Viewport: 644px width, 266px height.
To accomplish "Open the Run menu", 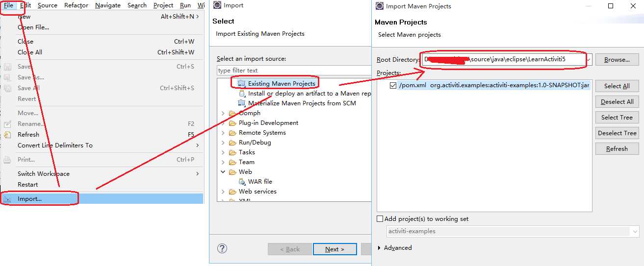I will 185,5.
